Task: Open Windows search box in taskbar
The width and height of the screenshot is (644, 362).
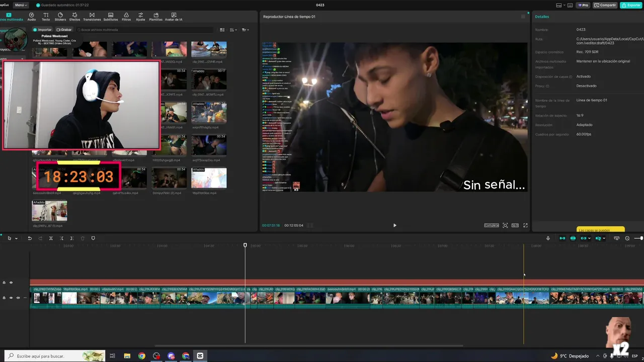Action: tap(55, 356)
